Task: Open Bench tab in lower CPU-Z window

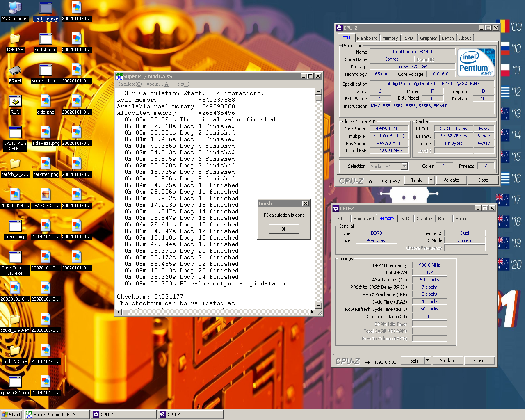Action: [444, 219]
